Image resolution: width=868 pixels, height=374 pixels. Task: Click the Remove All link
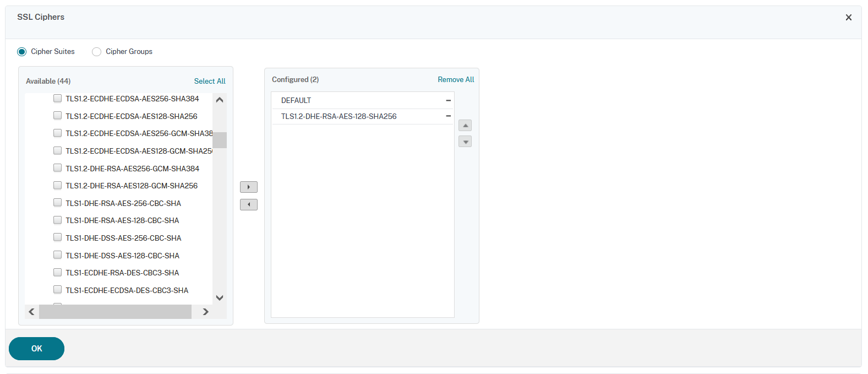(x=456, y=79)
